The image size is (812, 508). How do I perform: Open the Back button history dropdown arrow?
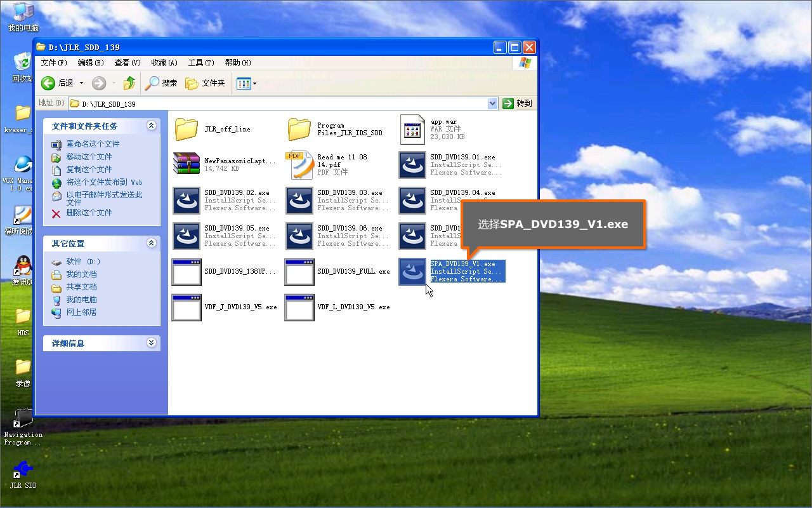81,83
